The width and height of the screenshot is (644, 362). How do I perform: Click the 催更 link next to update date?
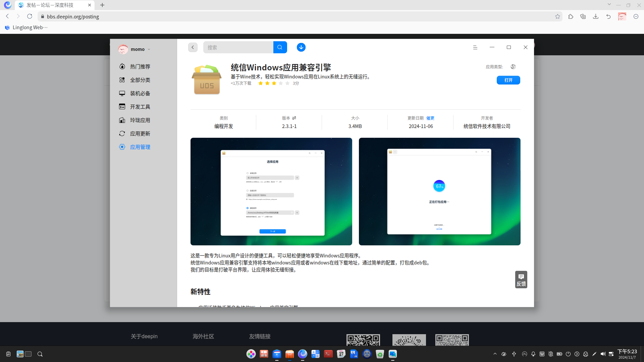(x=430, y=118)
